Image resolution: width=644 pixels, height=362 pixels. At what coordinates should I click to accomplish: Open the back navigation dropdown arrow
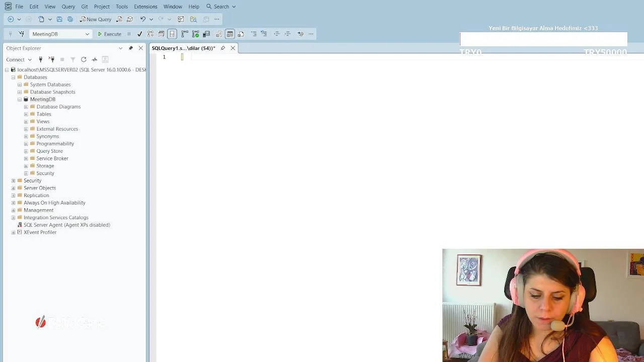pos(19,19)
